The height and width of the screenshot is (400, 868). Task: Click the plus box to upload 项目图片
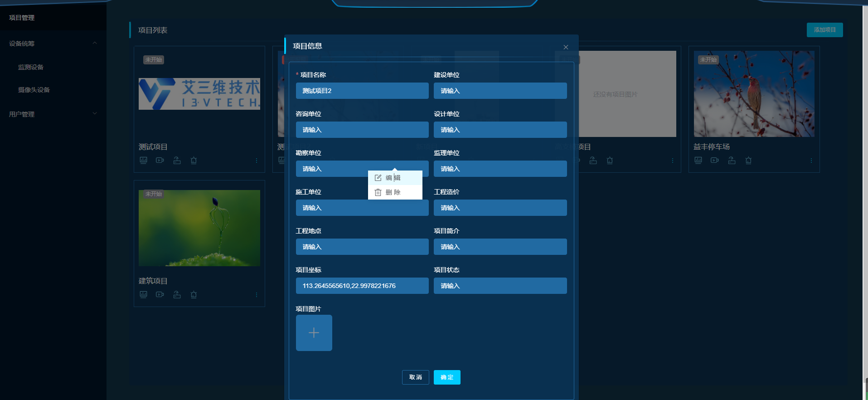314,333
